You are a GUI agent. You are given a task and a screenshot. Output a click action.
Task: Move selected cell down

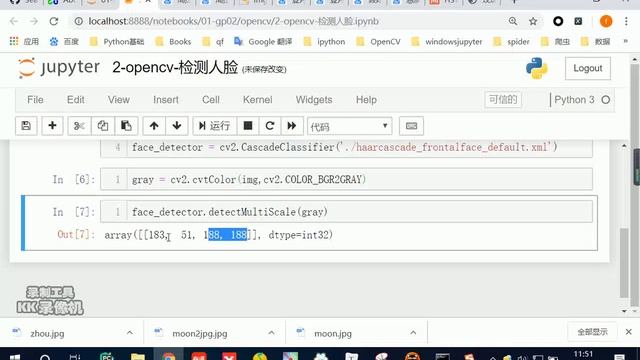tap(177, 126)
